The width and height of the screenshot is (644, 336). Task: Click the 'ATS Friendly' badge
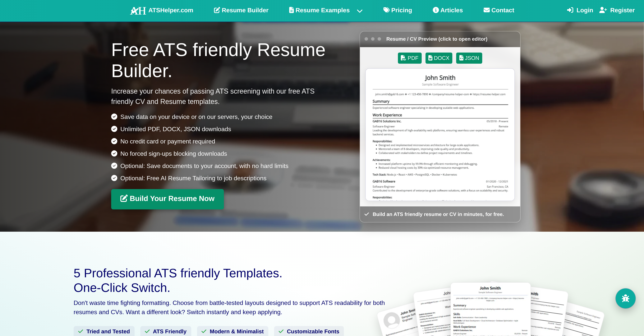[x=166, y=331]
